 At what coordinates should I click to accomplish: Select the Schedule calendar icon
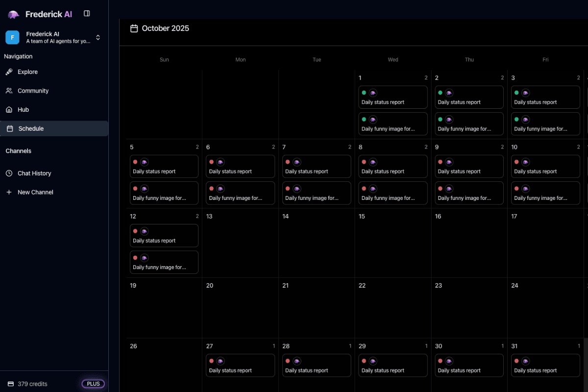point(10,128)
